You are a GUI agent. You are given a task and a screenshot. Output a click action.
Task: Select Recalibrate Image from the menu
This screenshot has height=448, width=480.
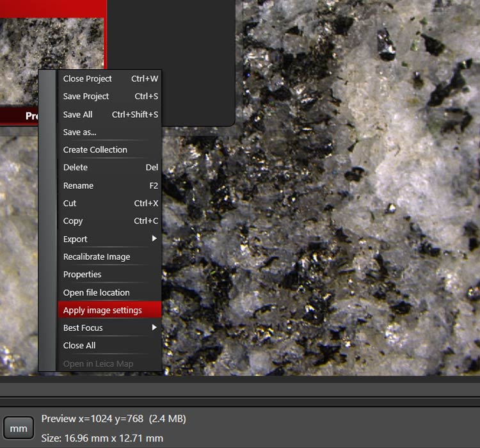[x=97, y=257]
